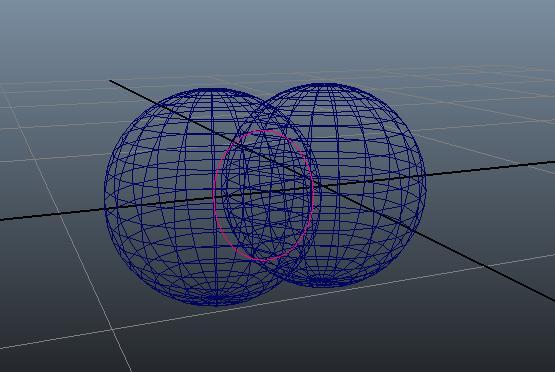Click empty gradient background above the spheres
Viewport: 555px width, 372px height.
276,35
